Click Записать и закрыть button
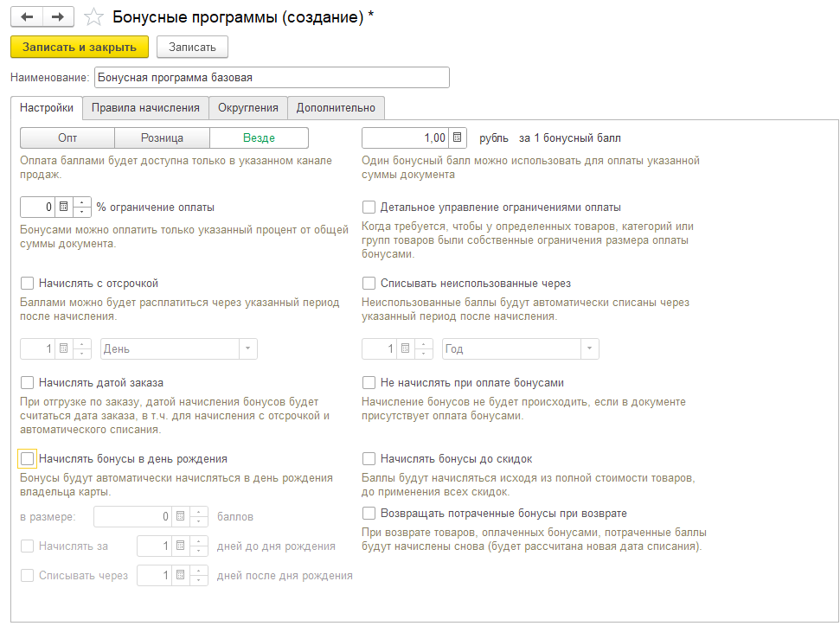This screenshot has height=626, width=840. click(x=80, y=48)
